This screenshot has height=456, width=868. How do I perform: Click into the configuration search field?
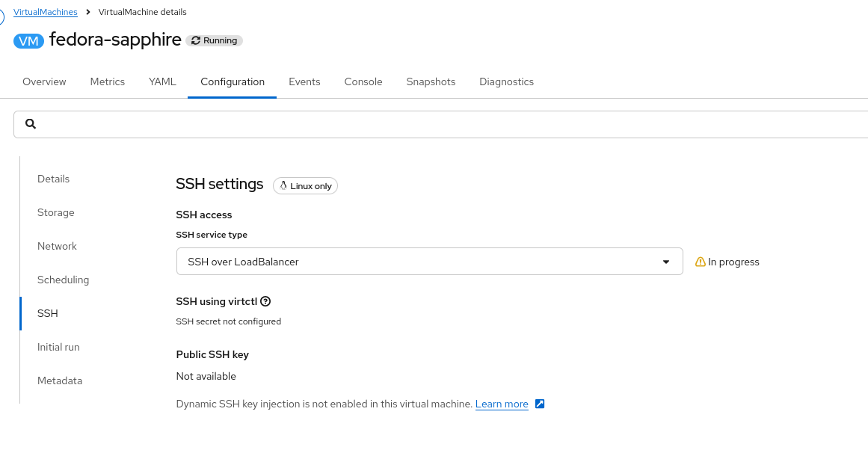449,124
